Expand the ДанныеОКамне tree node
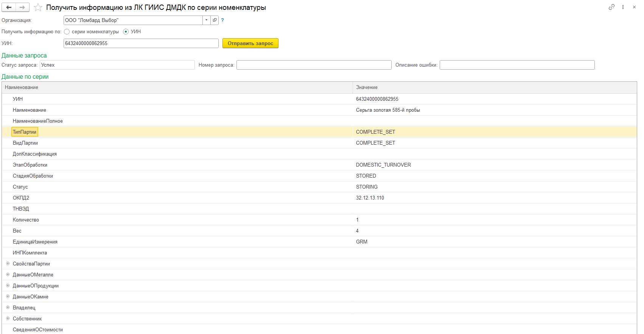Screen dimensions: 644x334 pos(8,297)
